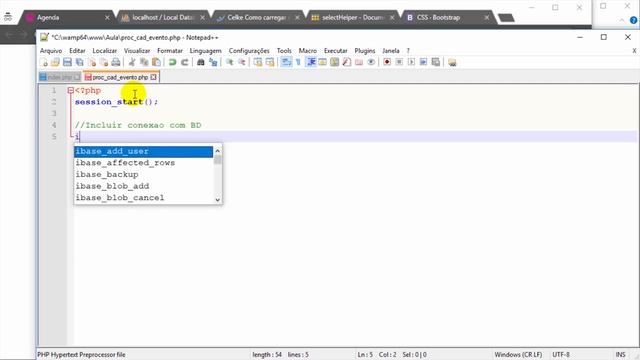Screen dimensions: 640x360
Task: Cut selection using scissors icon
Action: pyautogui.click(x=132, y=62)
